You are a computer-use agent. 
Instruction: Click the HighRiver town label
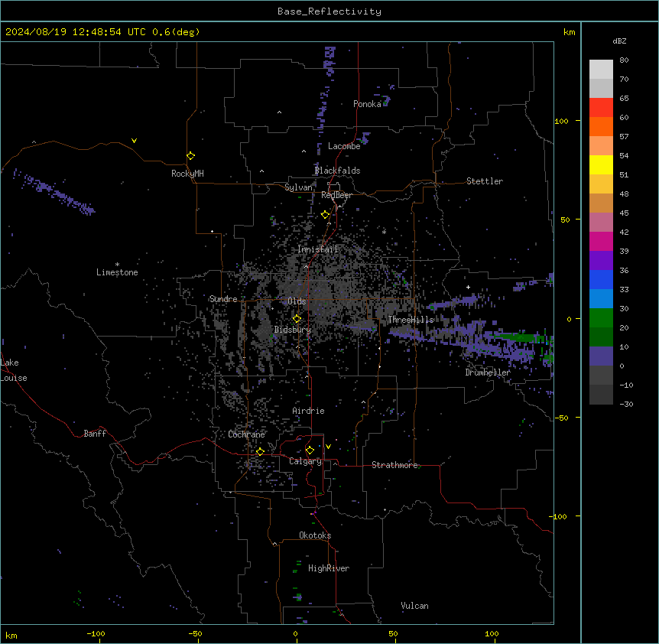point(329,568)
